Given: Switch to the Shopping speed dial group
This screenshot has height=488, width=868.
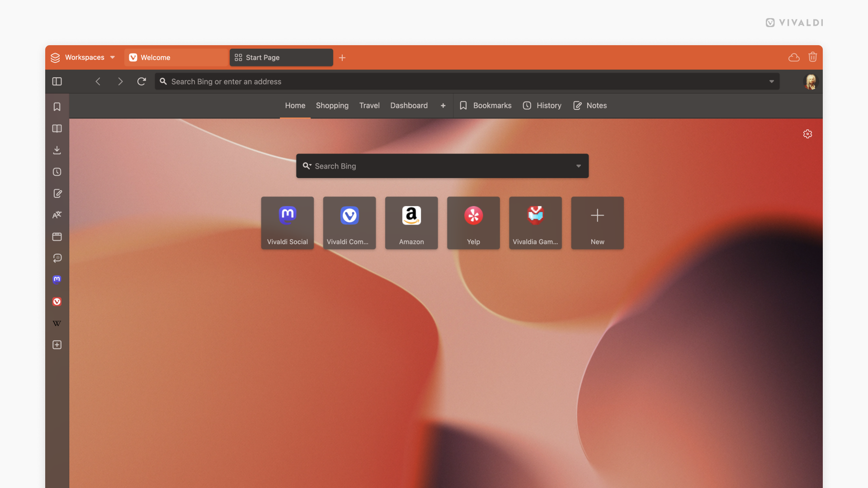Looking at the screenshot, I should [x=332, y=105].
